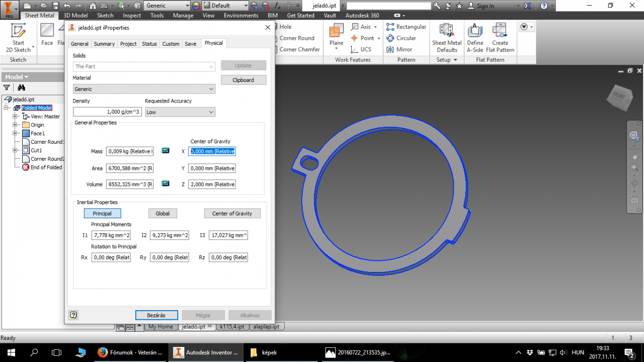Toggle the Principal inertial properties button

[x=102, y=214]
